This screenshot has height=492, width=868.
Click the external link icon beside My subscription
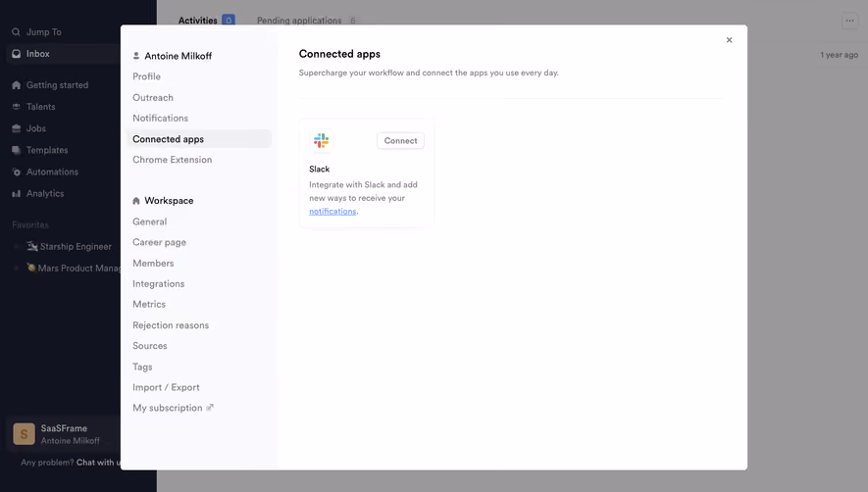coord(210,408)
